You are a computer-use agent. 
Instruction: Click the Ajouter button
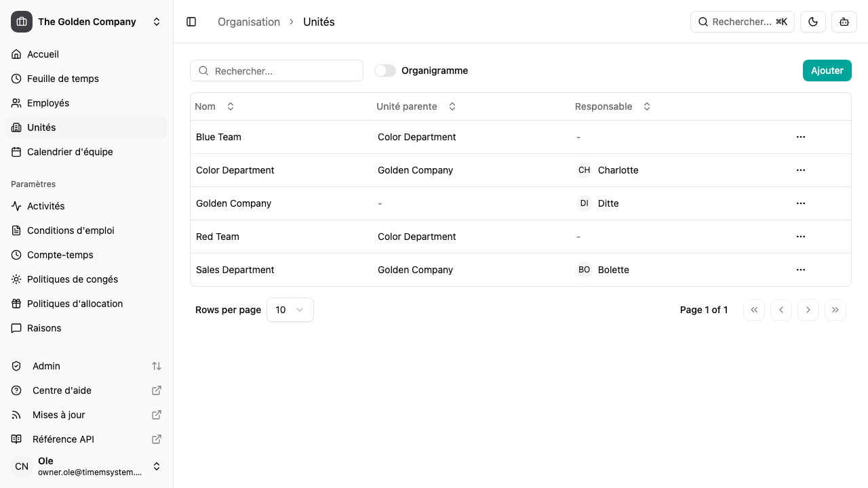tap(827, 70)
